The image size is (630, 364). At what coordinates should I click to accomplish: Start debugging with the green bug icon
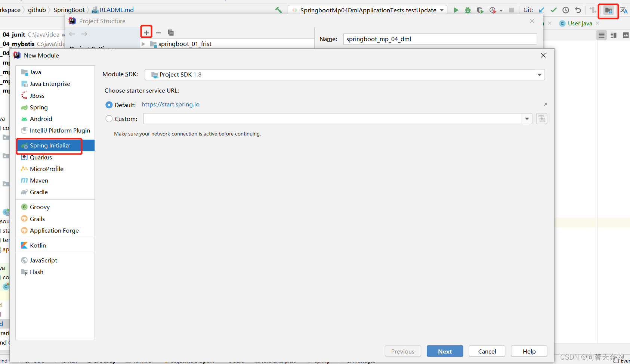(468, 10)
